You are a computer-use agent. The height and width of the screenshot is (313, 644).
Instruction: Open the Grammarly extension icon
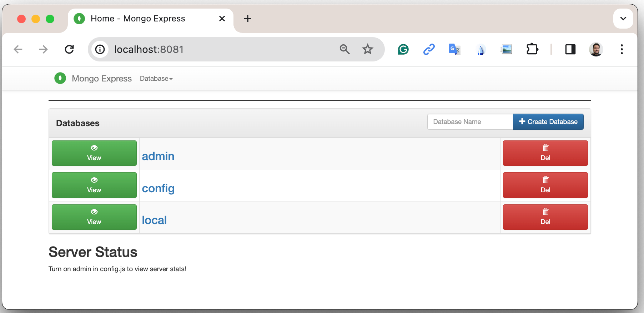click(x=403, y=49)
